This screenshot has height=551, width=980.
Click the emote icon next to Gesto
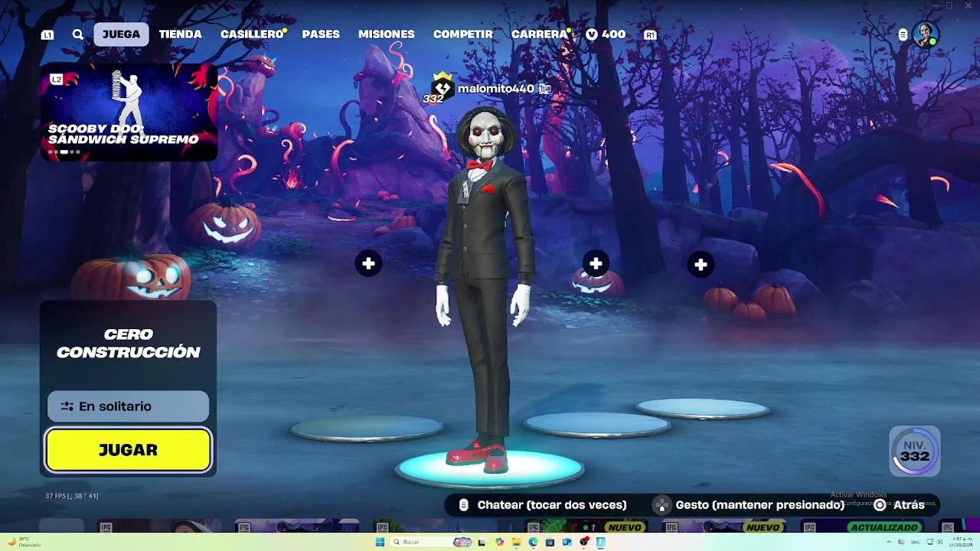[x=661, y=505]
